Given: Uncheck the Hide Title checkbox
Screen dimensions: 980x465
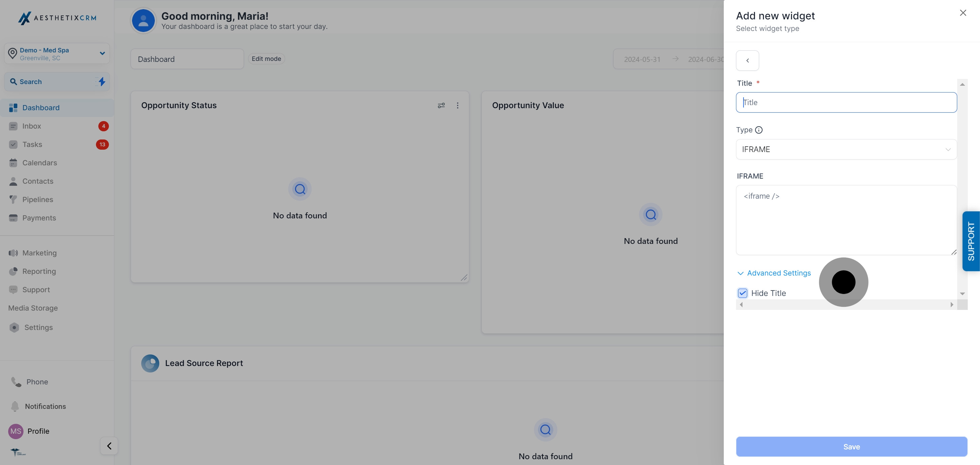Looking at the screenshot, I should (x=742, y=293).
